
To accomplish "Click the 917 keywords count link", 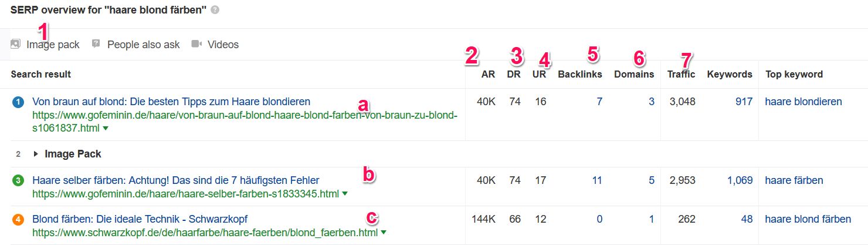I will click(x=744, y=102).
